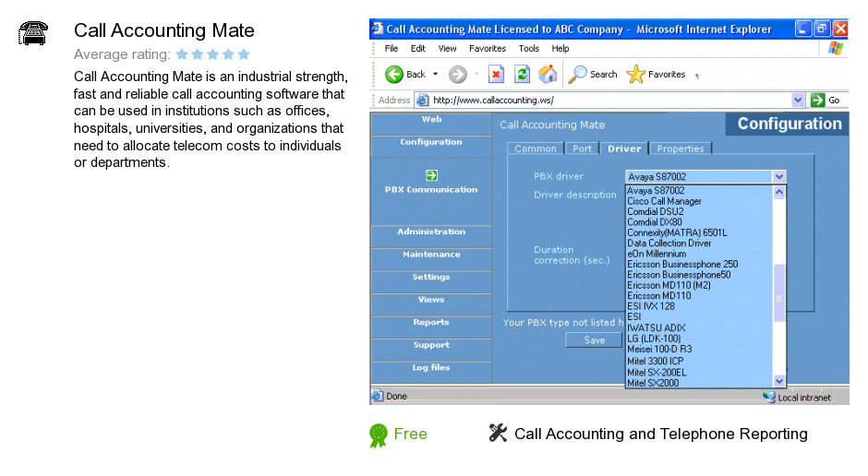Click the driver list scrollbar thumb

pos(779,293)
